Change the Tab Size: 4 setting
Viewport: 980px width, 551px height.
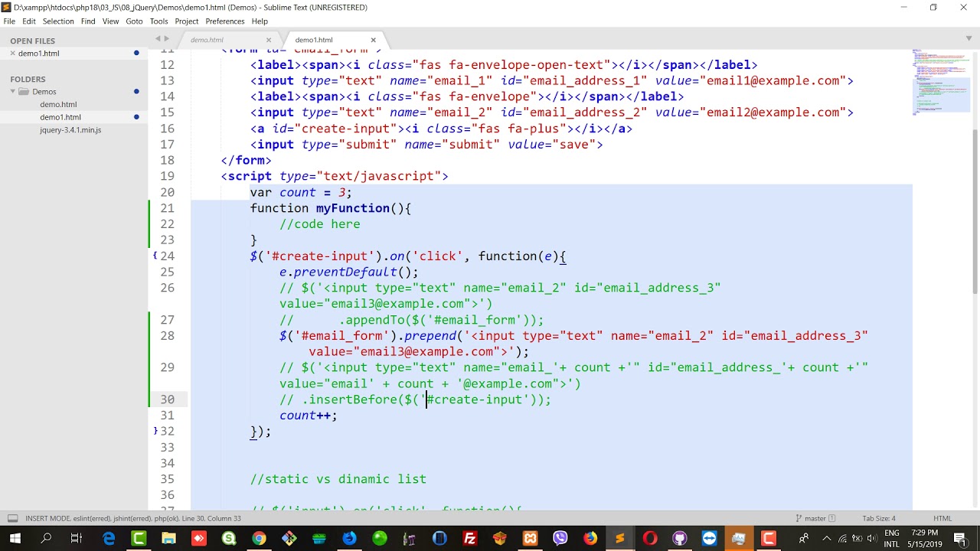click(x=879, y=518)
